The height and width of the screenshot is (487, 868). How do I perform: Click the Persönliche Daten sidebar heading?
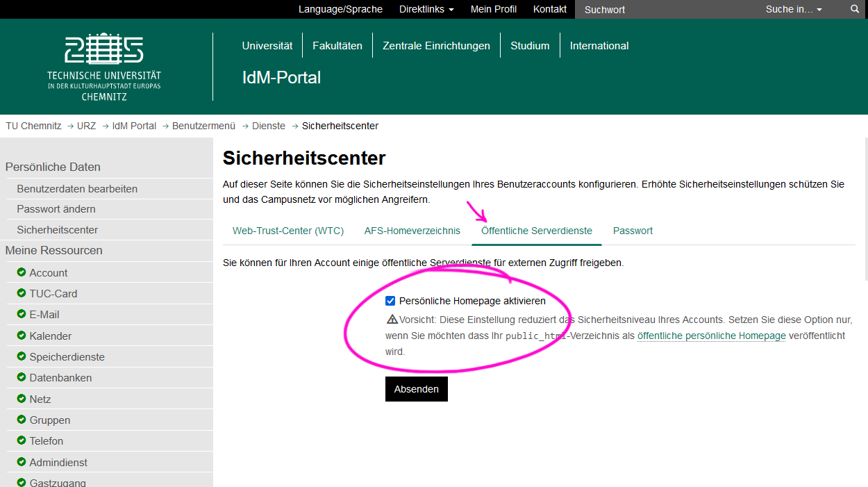point(53,167)
